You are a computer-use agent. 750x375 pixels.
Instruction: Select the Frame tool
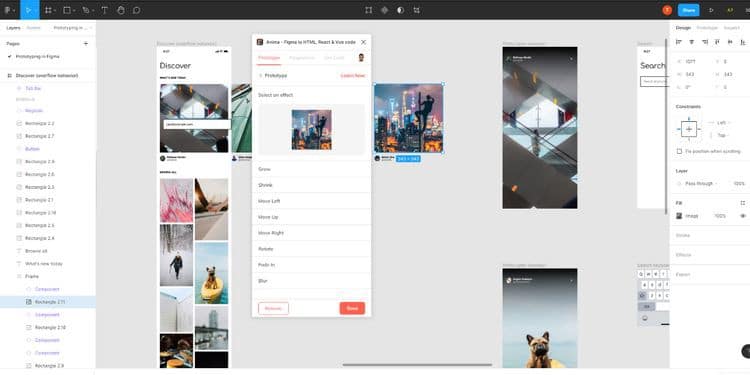[48, 10]
